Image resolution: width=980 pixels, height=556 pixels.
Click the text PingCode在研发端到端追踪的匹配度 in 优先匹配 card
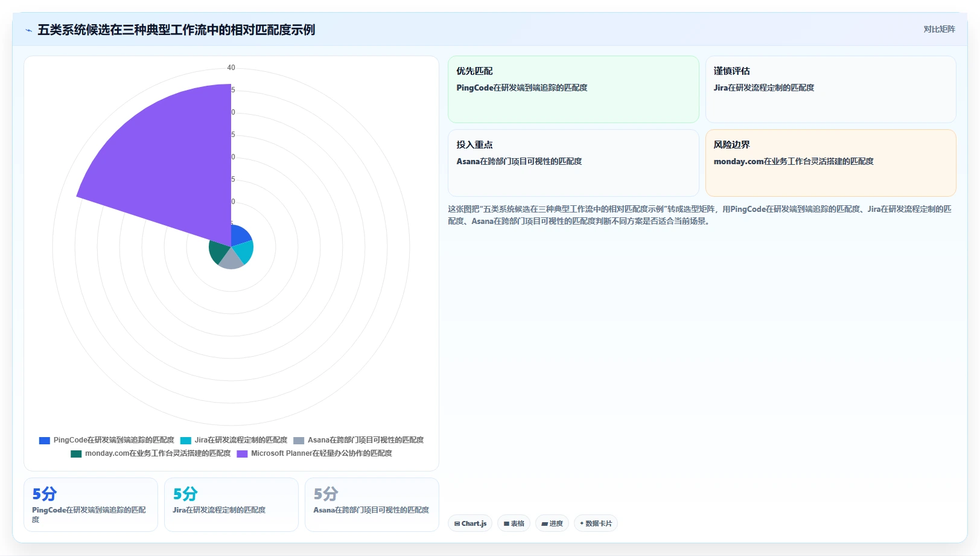point(522,88)
